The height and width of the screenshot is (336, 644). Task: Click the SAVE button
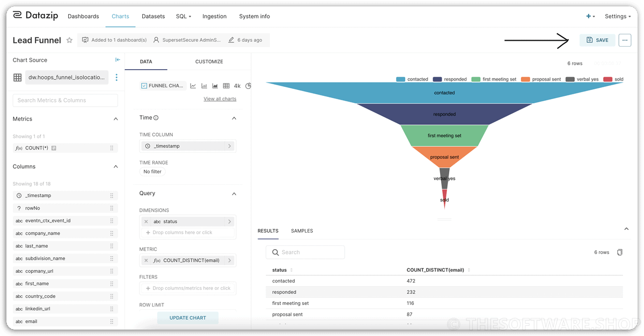[x=597, y=40]
